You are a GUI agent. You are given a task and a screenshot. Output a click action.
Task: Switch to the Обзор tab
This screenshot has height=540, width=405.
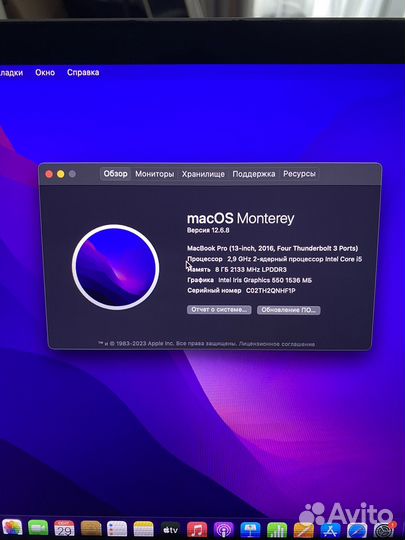click(x=115, y=174)
